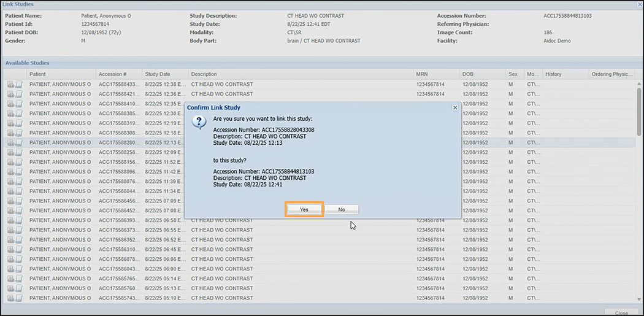Sort by the DOB column header
This screenshot has width=644, height=316.
click(482, 74)
